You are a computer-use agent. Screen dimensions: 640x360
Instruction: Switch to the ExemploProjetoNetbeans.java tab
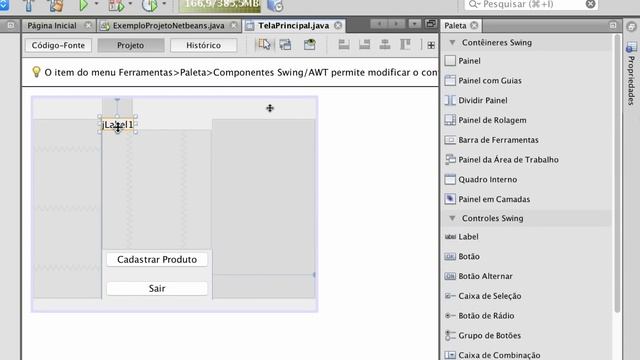tap(169, 26)
